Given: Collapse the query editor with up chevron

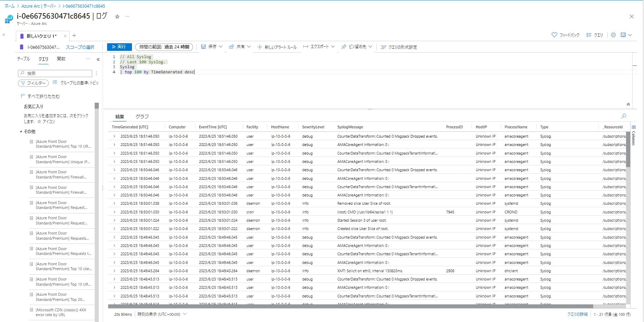Looking at the screenshot, I should tap(628, 104).
